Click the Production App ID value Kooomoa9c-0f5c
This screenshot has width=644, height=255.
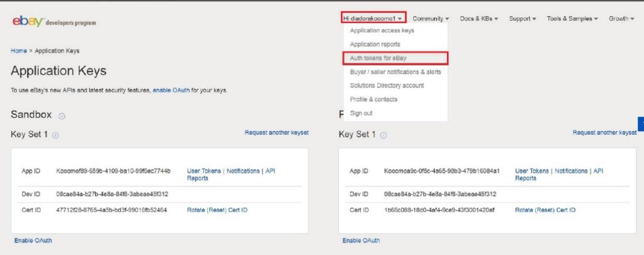click(x=442, y=171)
